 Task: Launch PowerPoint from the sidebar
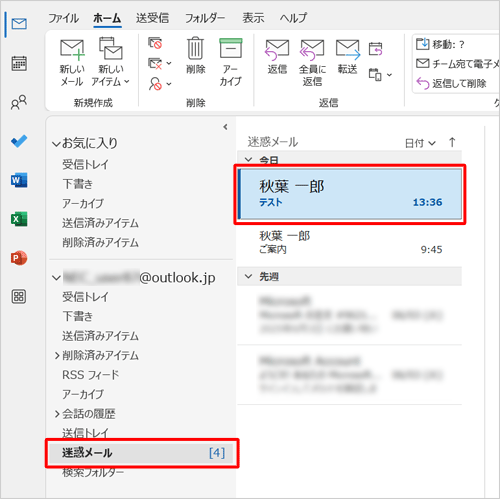(19, 258)
